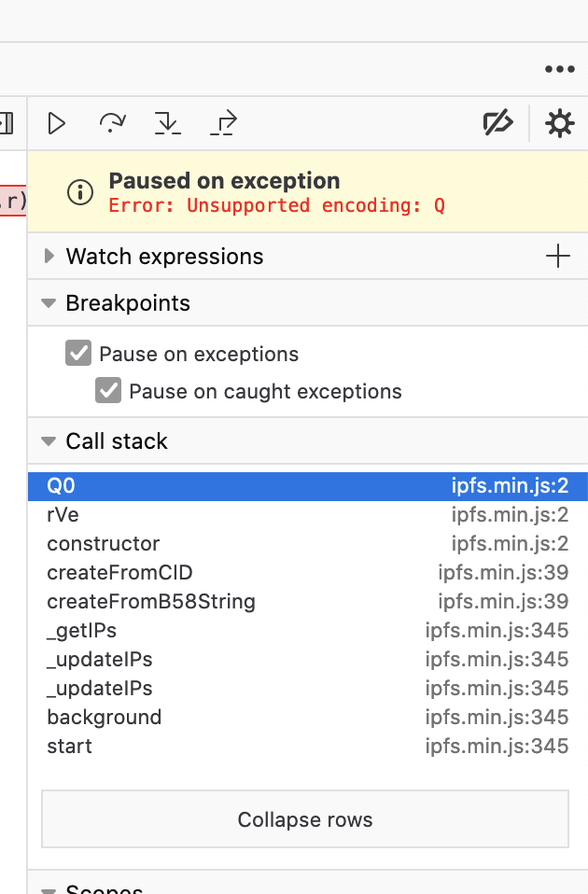Uncheck Pause on exceptions
The width and height of the screenshot is (588, 894).
[x=78, y=354]
